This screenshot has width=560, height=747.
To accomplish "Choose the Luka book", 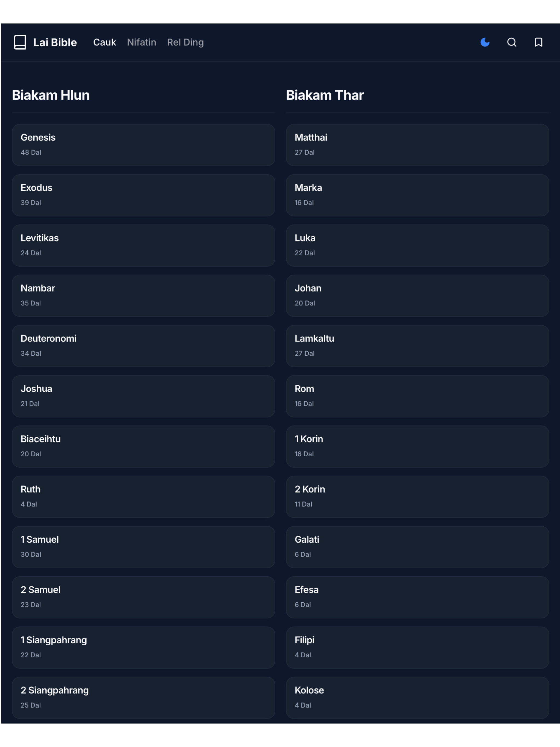I will [x=418, y=246].
